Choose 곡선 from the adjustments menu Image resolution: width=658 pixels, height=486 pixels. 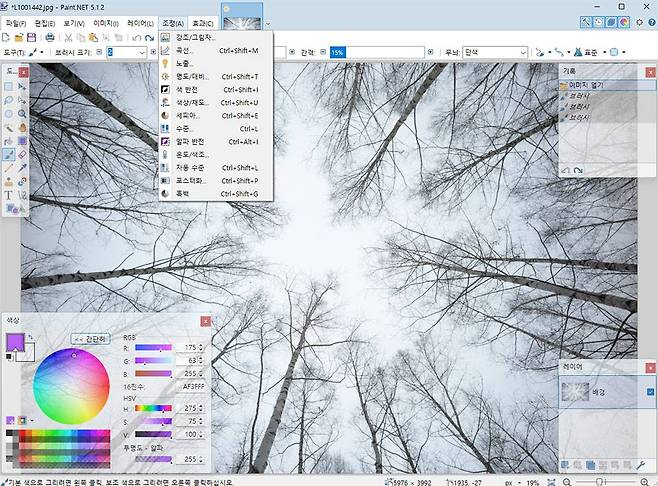pyautogui.click(x=216, y=51)
